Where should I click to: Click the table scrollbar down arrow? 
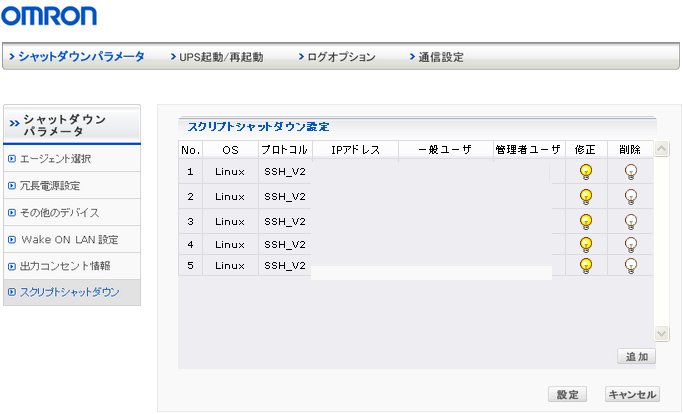point(662,333)
